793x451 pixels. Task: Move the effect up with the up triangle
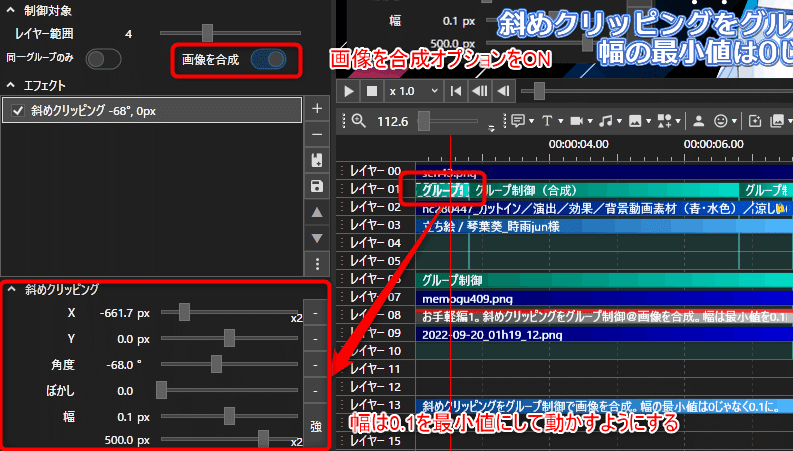click(x=317, y=212)
